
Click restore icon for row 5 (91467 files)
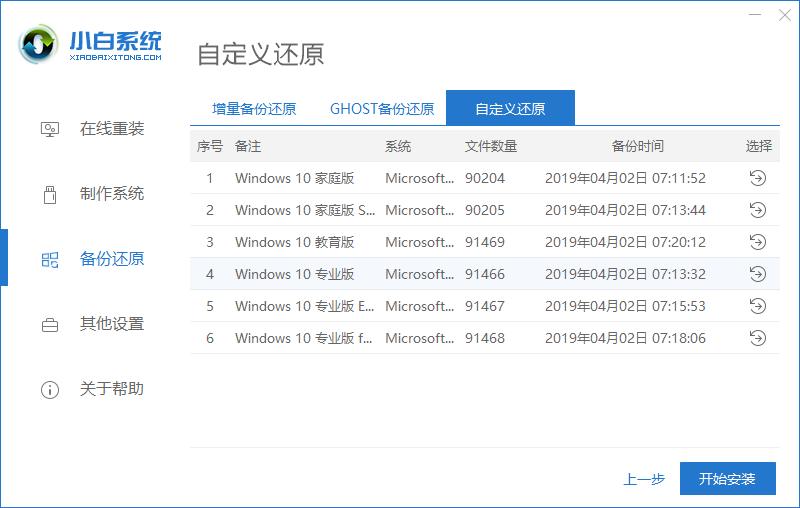pyautogui.click(x=758, y=306)
